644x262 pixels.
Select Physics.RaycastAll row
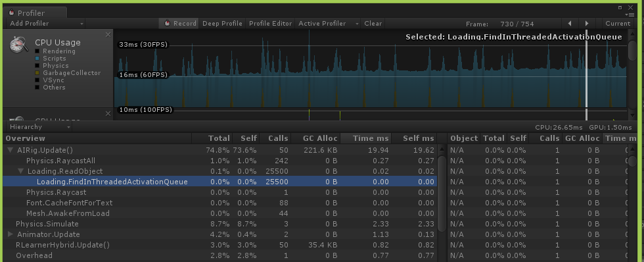pyautogui.click(x=219, y=161)
